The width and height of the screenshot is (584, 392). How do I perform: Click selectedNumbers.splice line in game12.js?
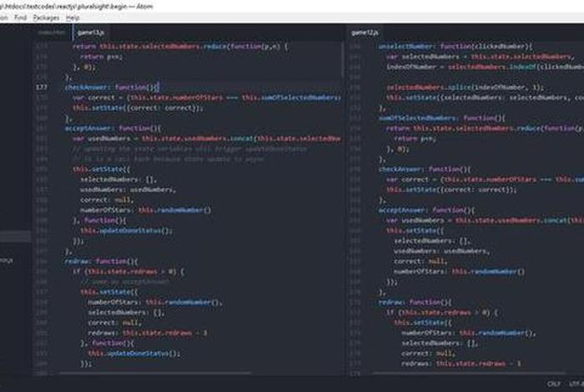click(x=465, y=88)
